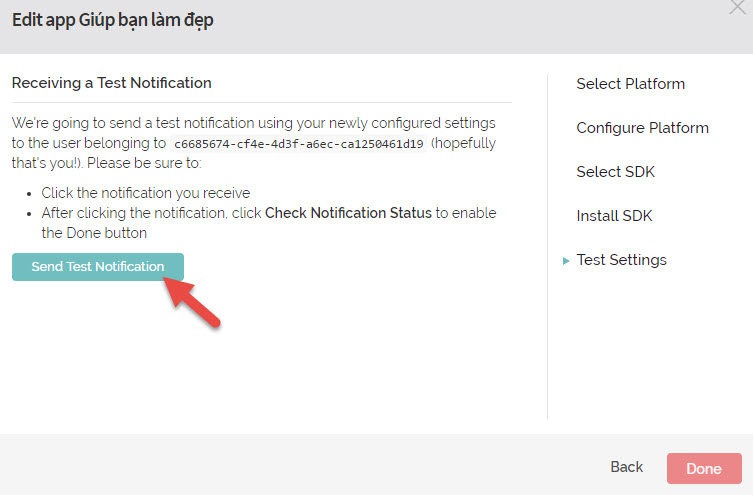Jump to the Select SDK step
Image resolution: width=753 pixels, height=495 pixels.
coord(614,172)
